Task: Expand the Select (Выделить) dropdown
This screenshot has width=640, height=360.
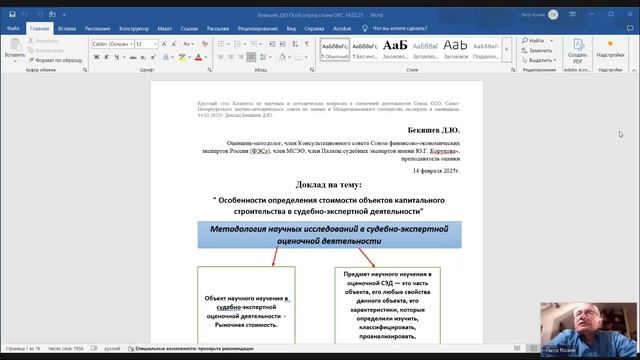Action: pyautogui.click(x=539, y=60)
